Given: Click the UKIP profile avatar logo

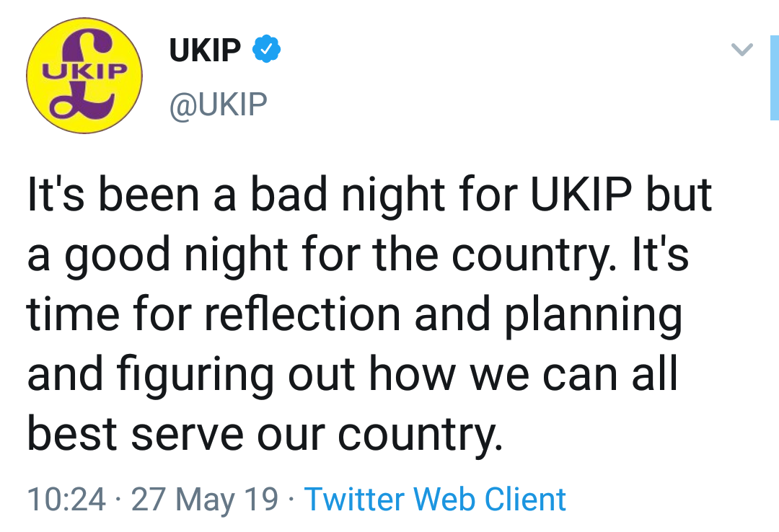Looking at the screenshot, I should (84, 76).
